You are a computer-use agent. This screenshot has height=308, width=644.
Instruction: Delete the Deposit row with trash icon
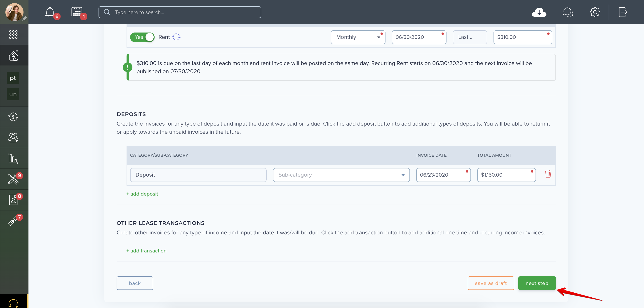coord(548,174)
